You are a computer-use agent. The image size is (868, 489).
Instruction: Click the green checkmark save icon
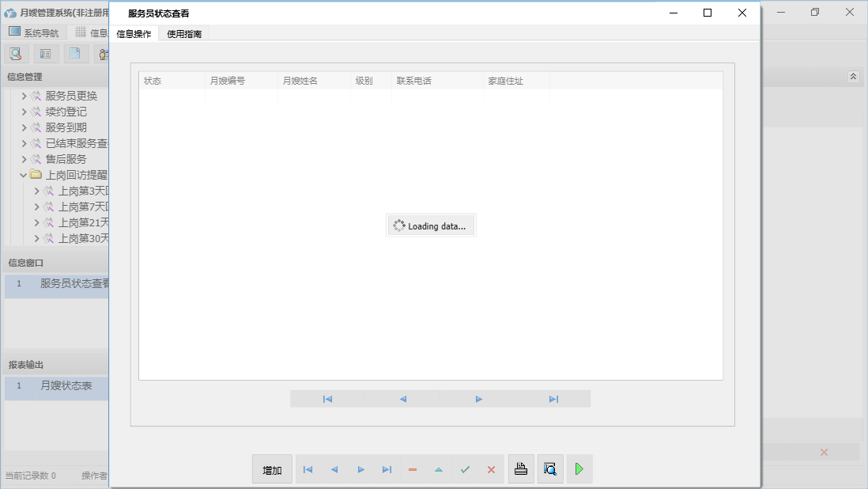[465, 469]
